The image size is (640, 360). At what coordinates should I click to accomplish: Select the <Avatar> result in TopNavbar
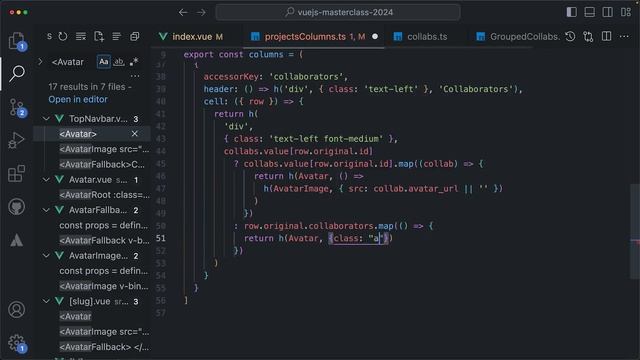pos(92,134)
